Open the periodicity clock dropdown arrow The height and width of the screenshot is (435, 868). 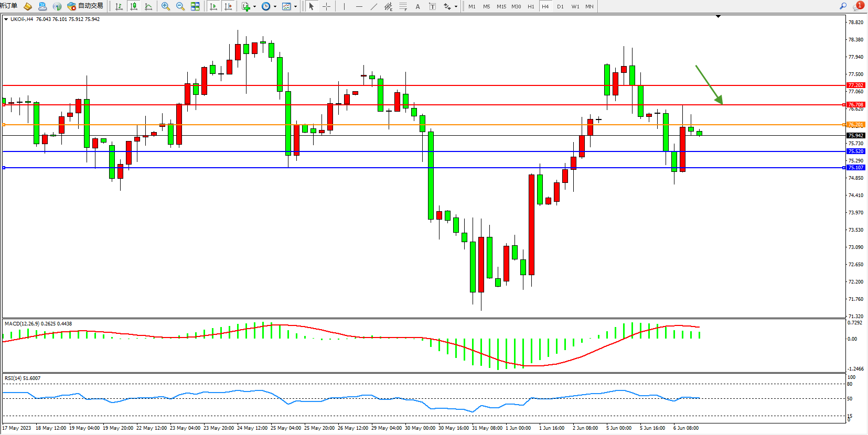(x=275, y=7)
